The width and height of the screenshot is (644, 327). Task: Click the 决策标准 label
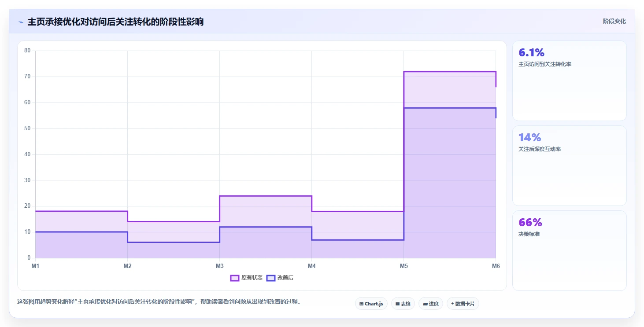(x=529, y=234)
